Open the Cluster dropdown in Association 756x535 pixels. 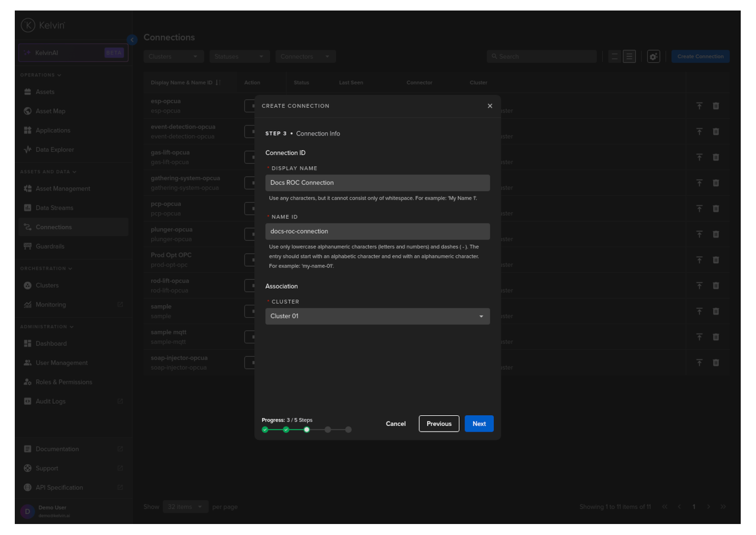377,316
